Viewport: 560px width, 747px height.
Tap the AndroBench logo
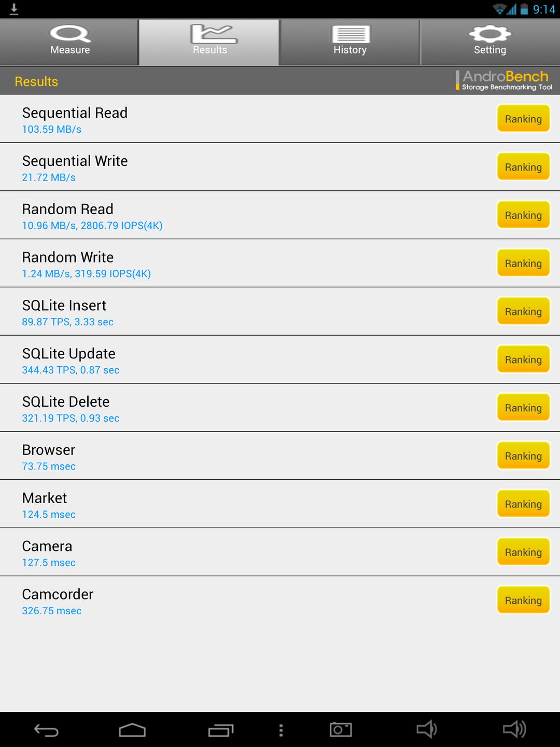[504, 80]
